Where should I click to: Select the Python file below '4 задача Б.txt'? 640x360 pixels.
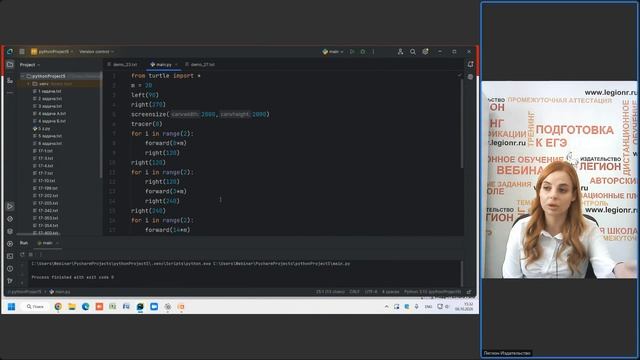43,129
